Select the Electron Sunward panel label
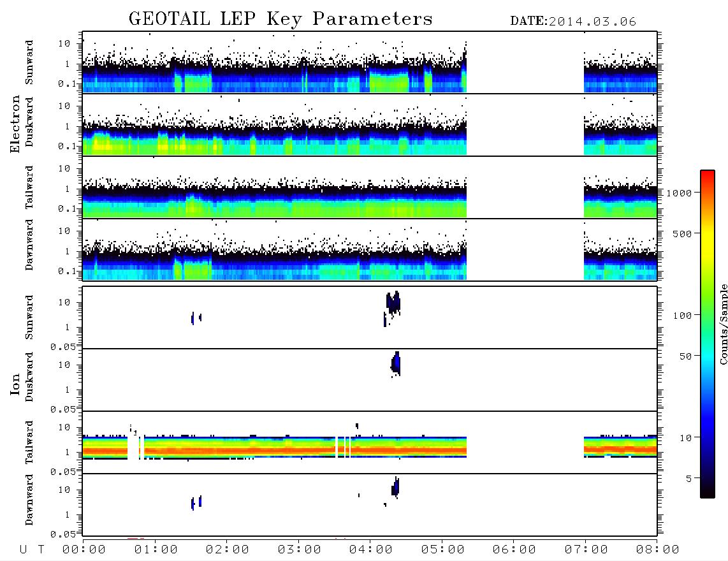The height and width of the screenshot is (561, 728). click(29, 62)
